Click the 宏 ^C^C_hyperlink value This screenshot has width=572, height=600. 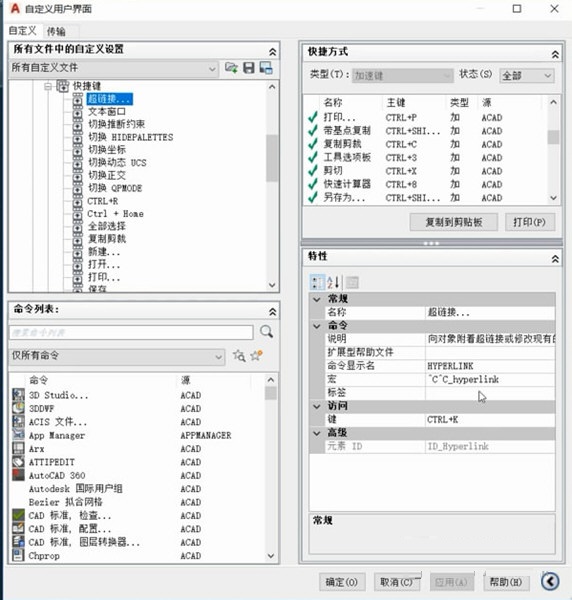coord(490,379)
